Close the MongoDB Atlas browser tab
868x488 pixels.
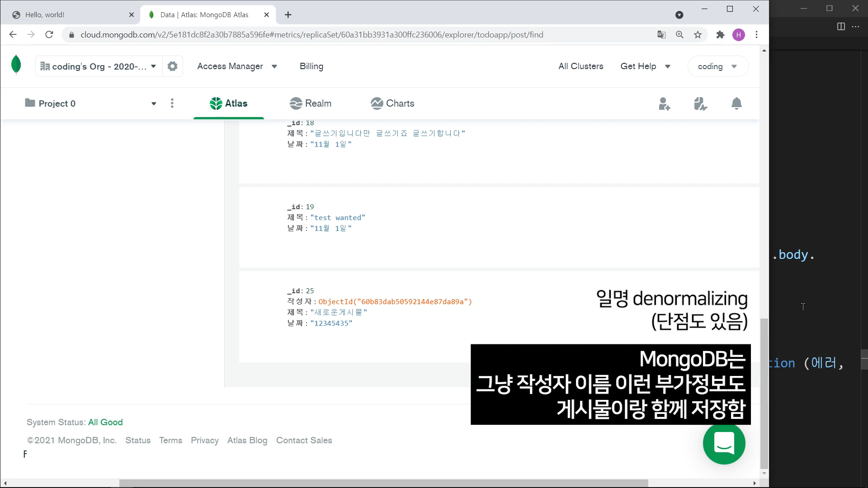pos(267,15)
